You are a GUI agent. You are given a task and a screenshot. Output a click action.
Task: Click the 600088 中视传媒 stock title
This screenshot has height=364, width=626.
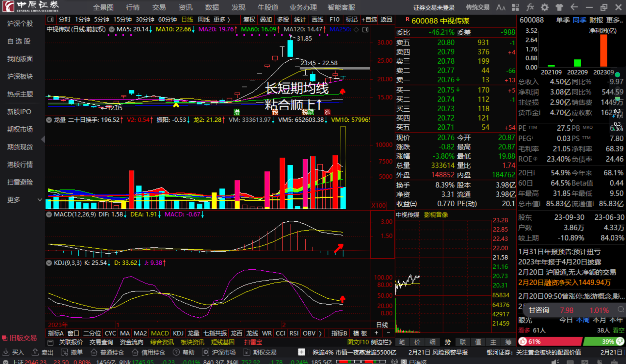pyautogui.click(x=440, y=21)
